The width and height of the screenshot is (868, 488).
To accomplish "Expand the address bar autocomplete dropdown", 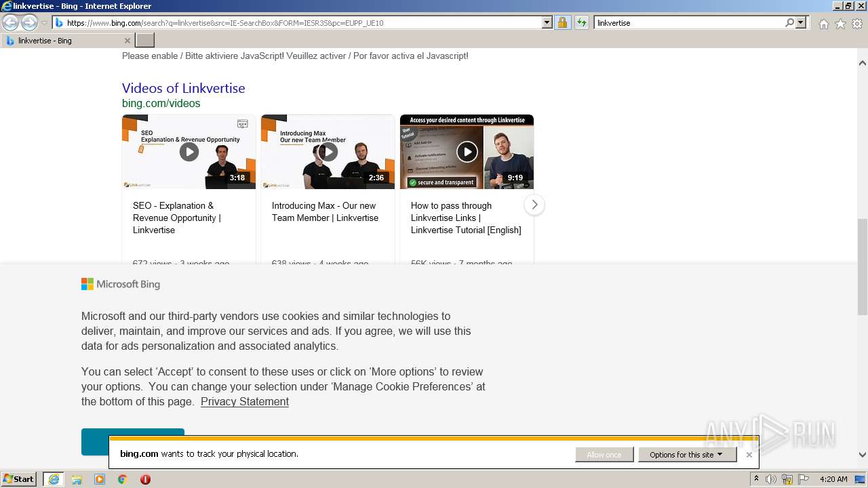I will pyautogui.click(x=547, y=22).
